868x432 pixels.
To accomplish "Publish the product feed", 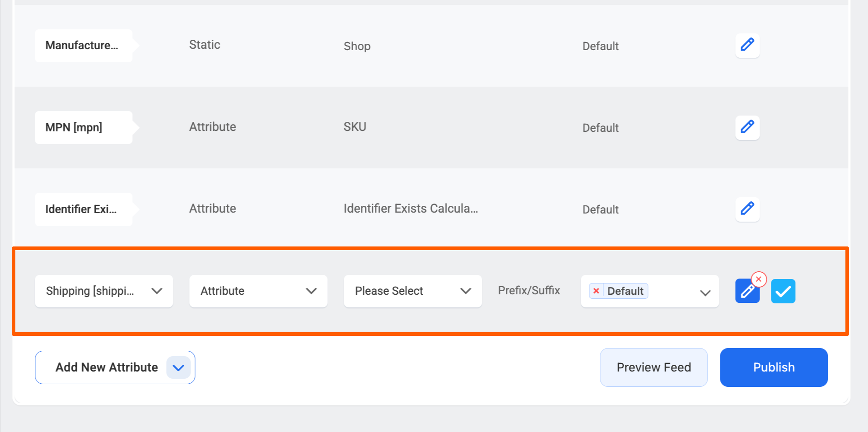I will pyautogui.click(x=773, y=367).
